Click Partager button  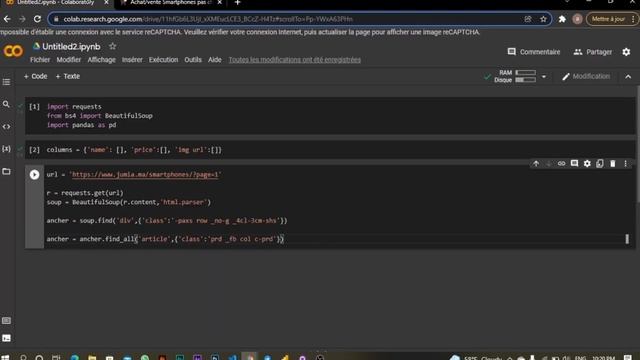pos(593,52)
